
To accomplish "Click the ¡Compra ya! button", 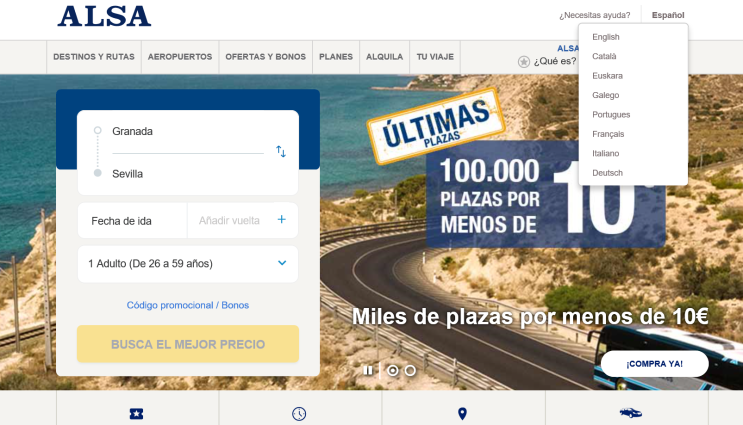I will [x=654, y=364].
